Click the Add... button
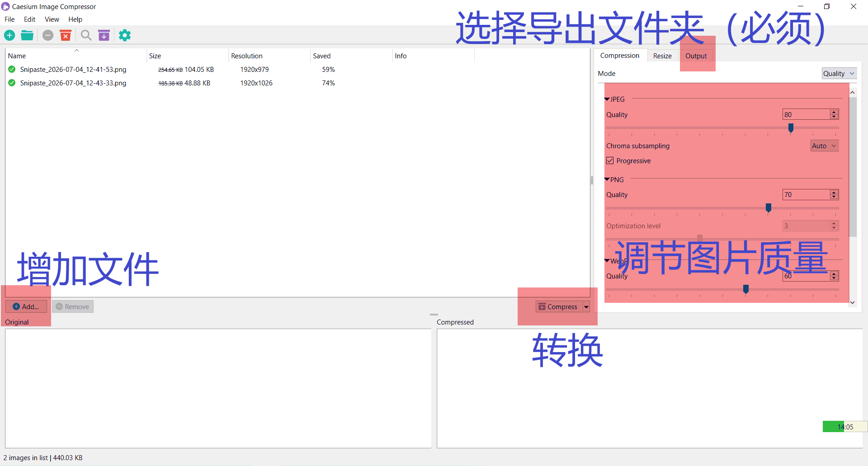Image resolution: width=868 pixels, height=466 pixels. point(26,306)
